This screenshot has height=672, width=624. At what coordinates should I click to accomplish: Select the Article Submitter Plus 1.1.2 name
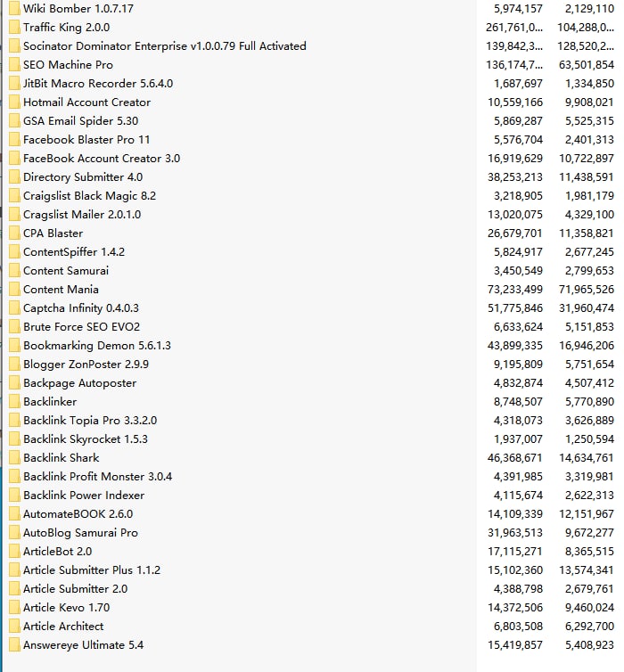coord(92,570)
